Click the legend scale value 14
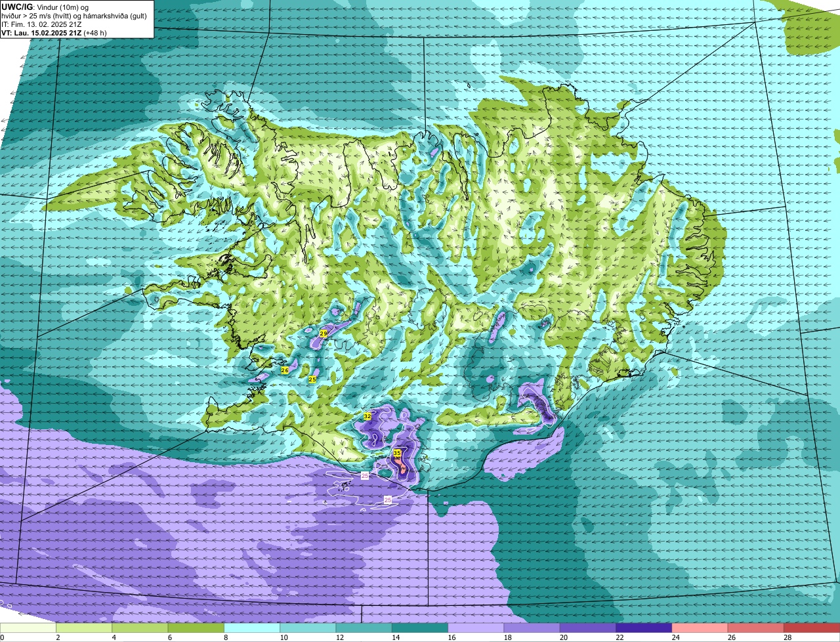The image size is (840, 642). (x=394, y=637)
